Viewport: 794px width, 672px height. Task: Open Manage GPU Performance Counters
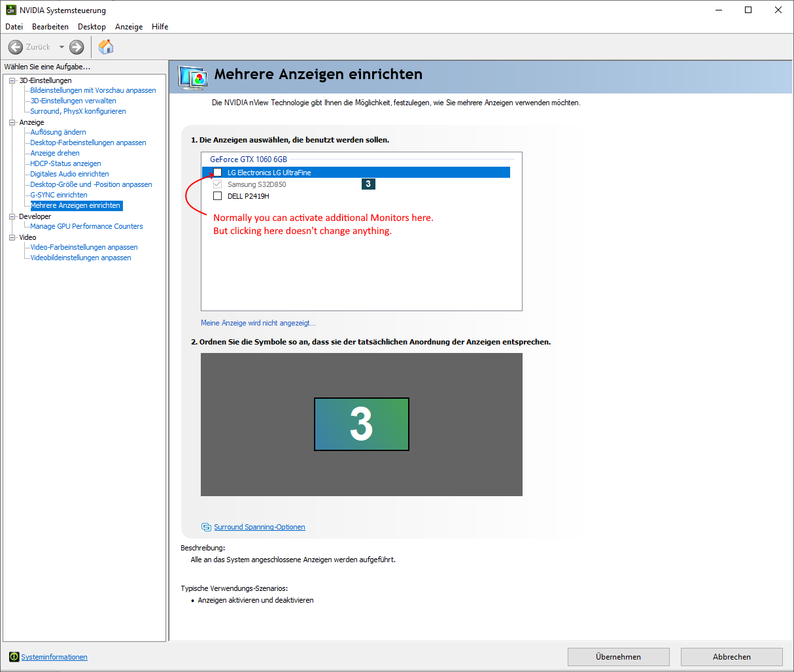[x=86, y=226]
